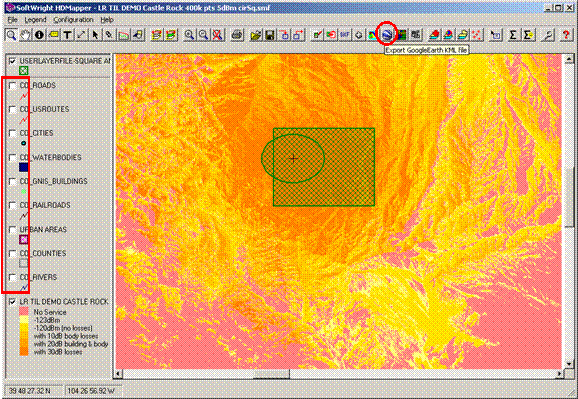Click the printer icon in toolbar
This screenshot has height=399, width=578.
click(237, 35)
